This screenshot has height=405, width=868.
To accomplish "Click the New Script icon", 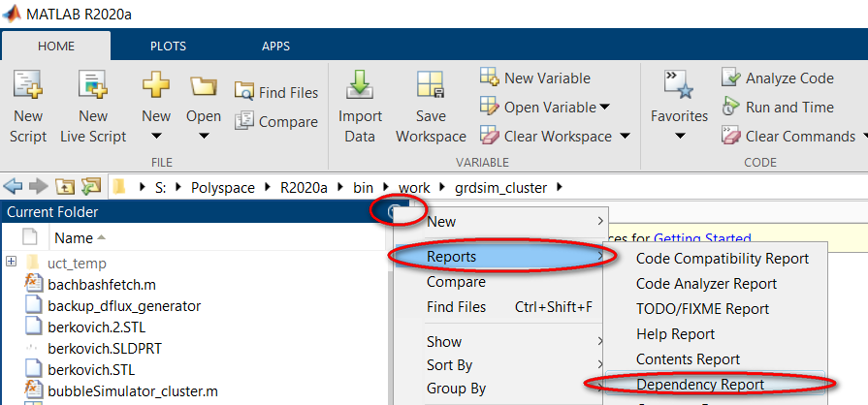I will click(x=27, y=84).
